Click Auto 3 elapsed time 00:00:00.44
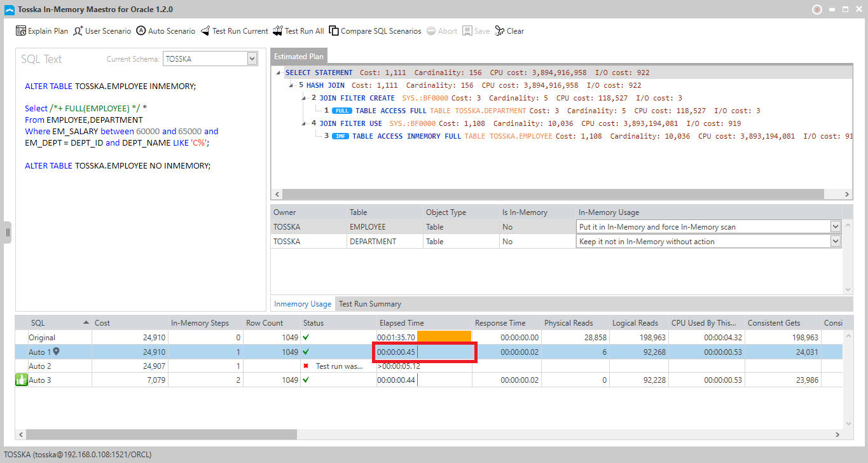The width and height of the screenshot is (868, 463). [x=396, y=380]
